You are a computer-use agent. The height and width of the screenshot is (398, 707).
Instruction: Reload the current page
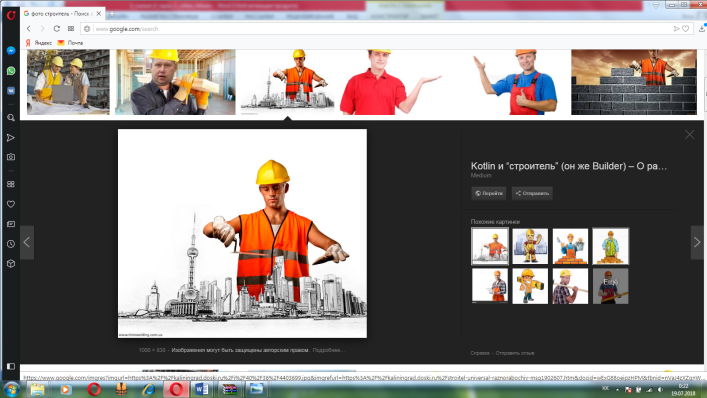tap(56, 28)
